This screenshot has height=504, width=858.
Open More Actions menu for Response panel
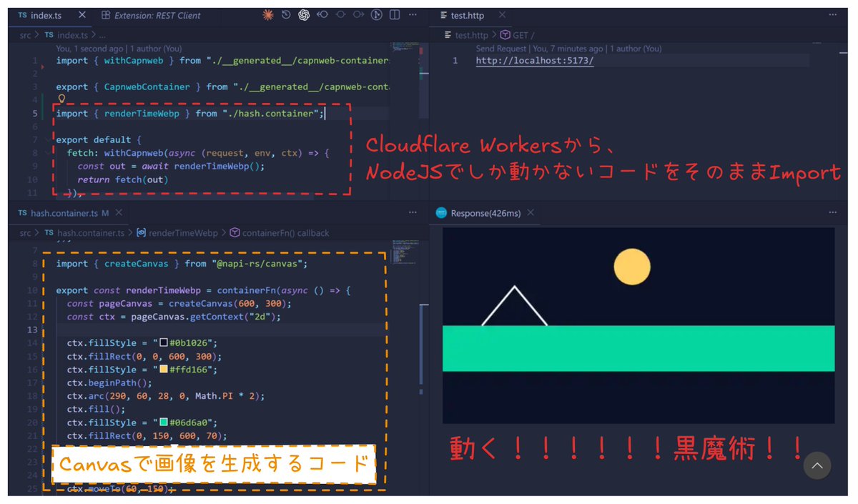pos(832,212)
